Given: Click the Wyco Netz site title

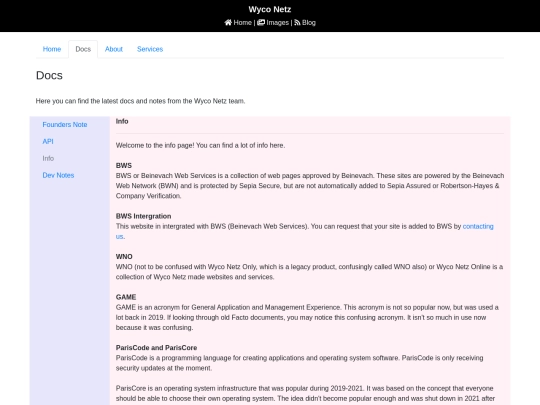Looking at the screenshot, I should [270, 9].
